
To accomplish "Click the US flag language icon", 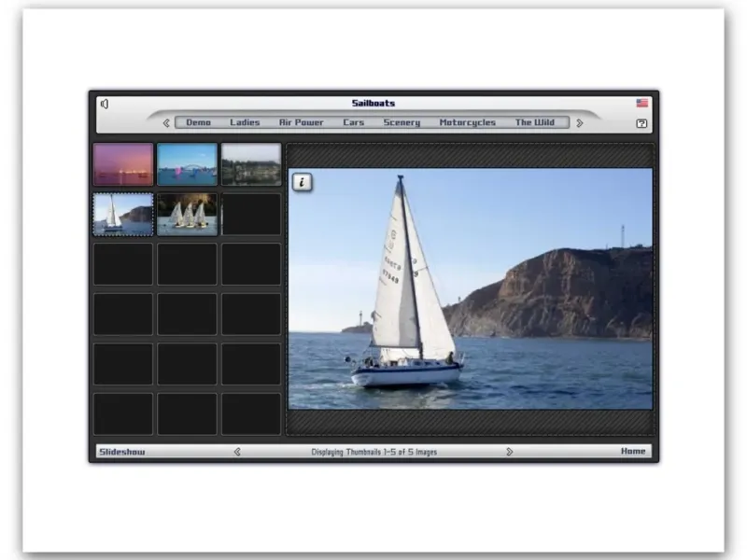I will [641, 103].
